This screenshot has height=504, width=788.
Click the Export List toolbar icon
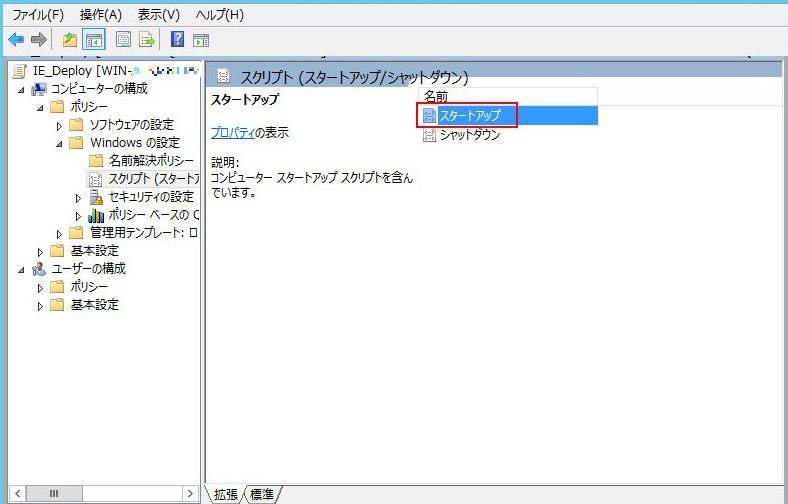pyautogui.click(x=147, y=39)
